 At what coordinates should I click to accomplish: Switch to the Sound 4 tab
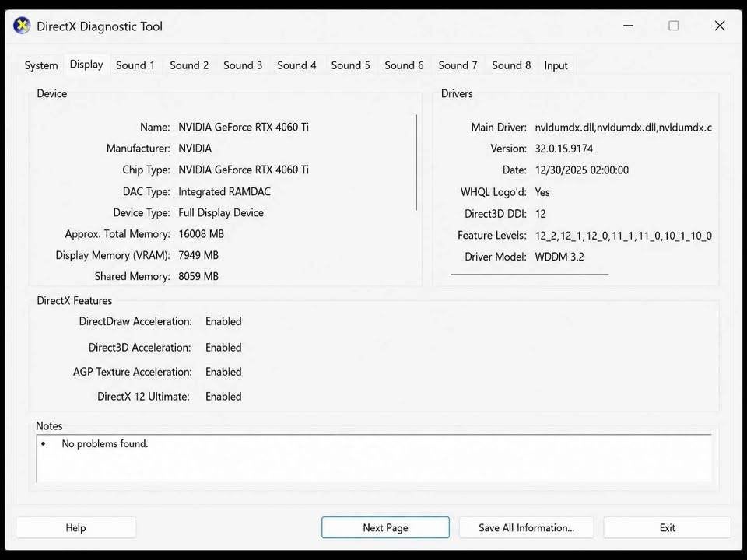click(296, 65)
